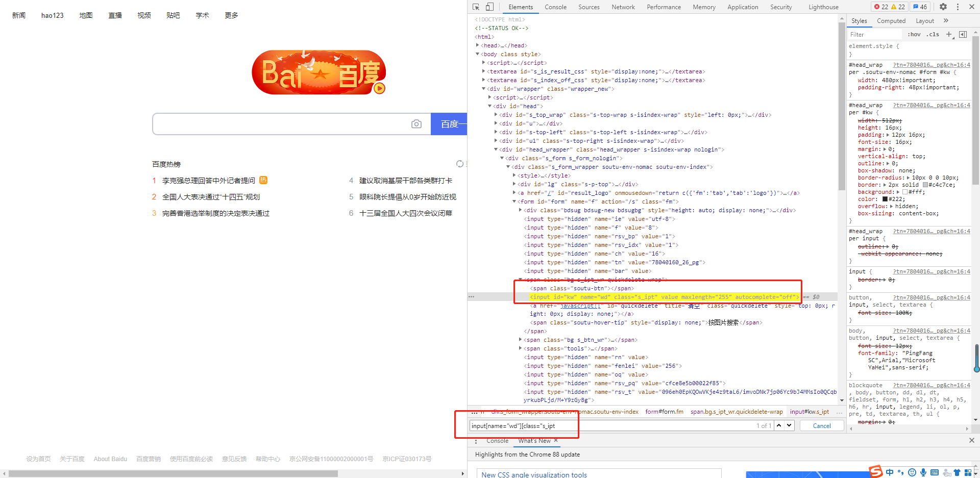Expand the head element node

click(x=478, y=45)
